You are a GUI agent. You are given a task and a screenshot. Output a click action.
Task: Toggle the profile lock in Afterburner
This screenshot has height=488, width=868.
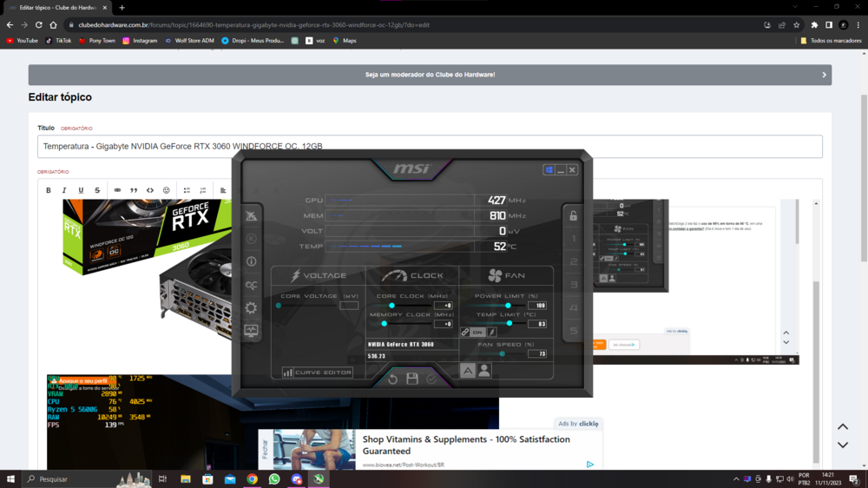(x=573, y=215)
